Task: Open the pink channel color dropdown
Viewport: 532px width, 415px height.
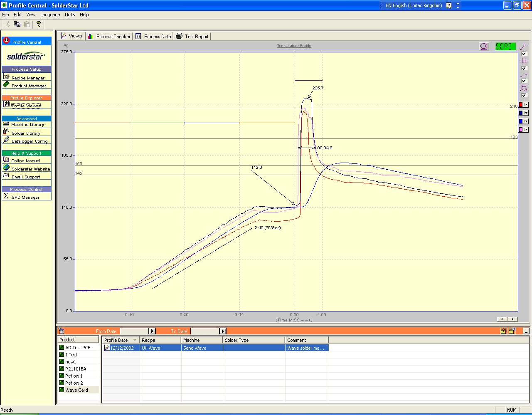Action: 526,130
